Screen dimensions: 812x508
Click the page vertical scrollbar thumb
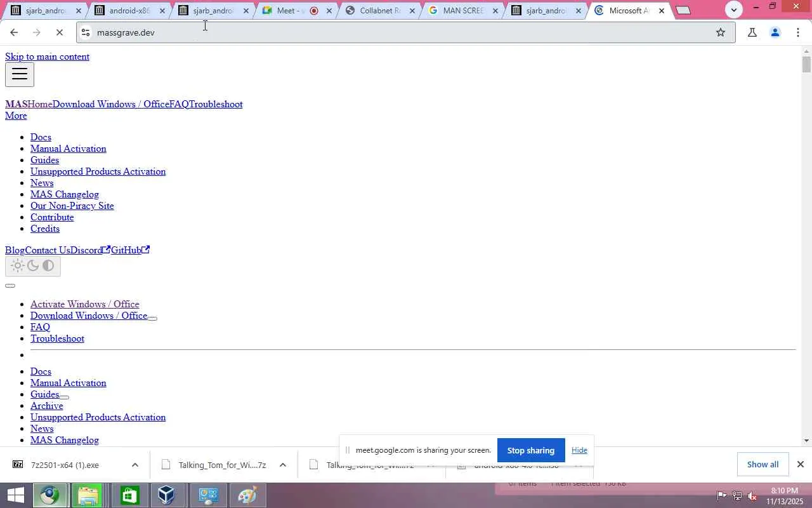806,65
